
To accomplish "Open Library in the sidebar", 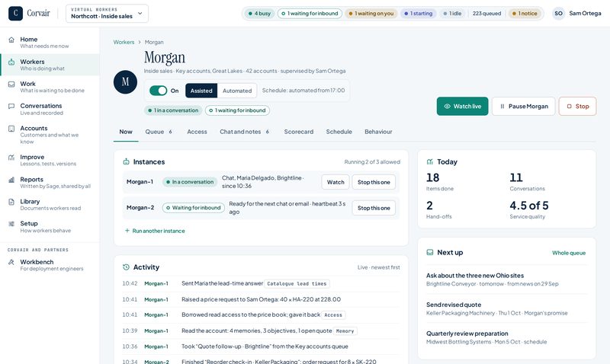I will tap(50, 205).
